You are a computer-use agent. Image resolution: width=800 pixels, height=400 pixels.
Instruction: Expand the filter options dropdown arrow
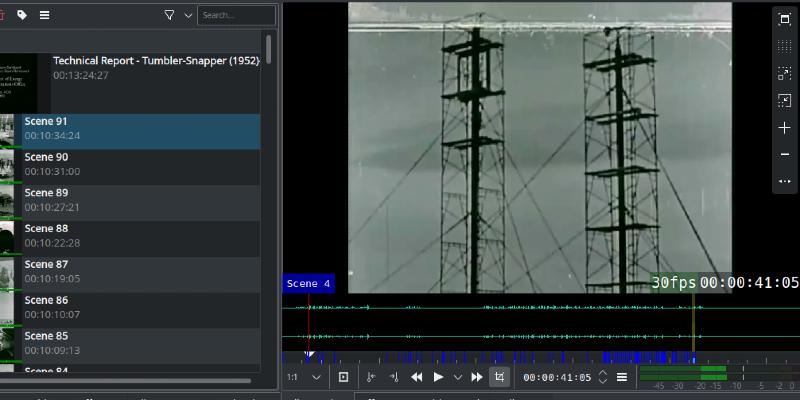[x=187, y=15]
